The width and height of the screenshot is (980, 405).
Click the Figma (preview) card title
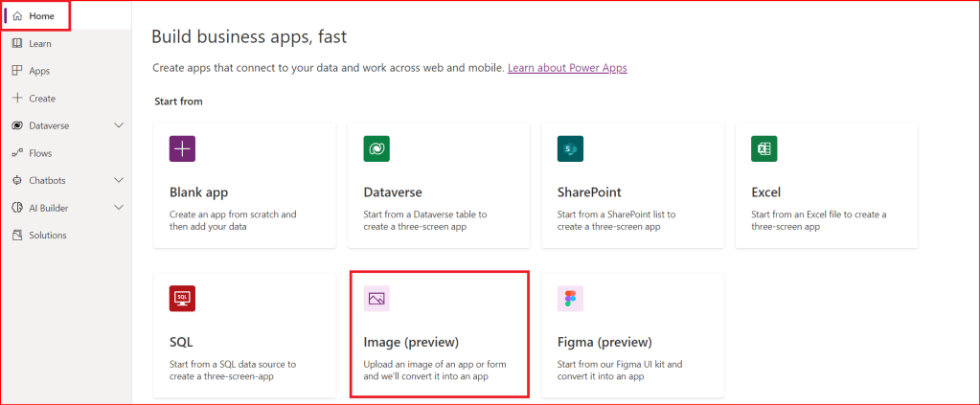point(604,342)
